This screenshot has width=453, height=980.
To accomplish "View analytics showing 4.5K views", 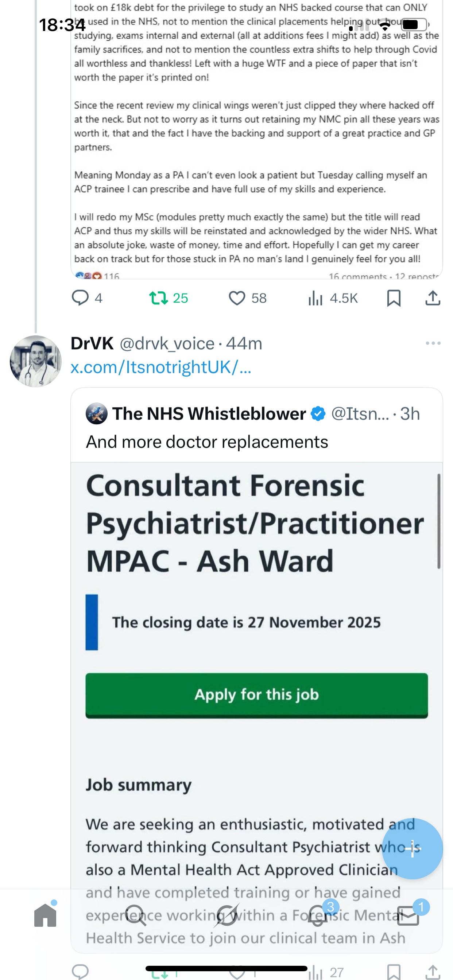I will tap(315, 298).
